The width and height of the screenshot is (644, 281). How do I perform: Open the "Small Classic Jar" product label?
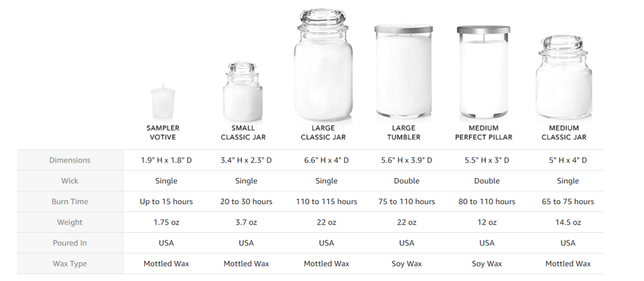point(243,132)
